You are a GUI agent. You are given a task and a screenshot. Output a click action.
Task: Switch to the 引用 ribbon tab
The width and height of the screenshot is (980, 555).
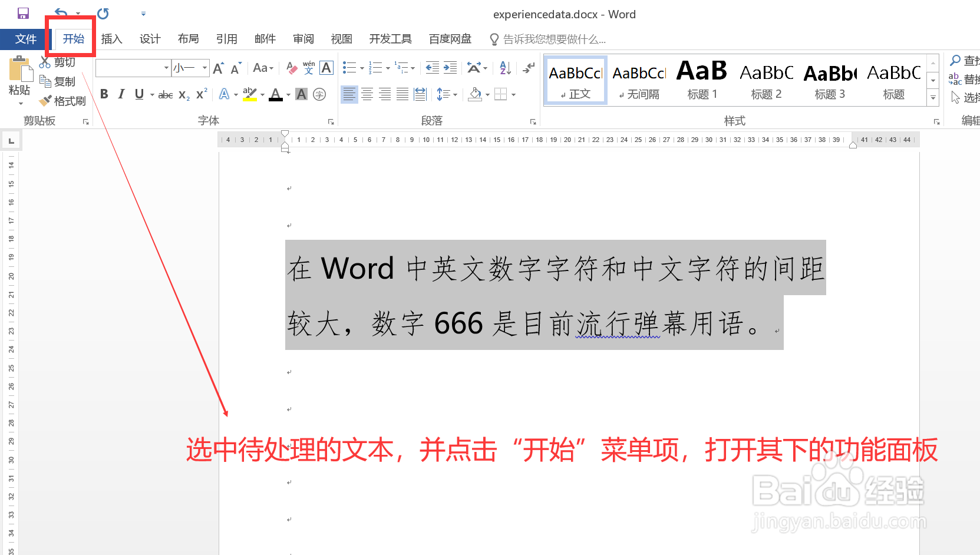226,39
